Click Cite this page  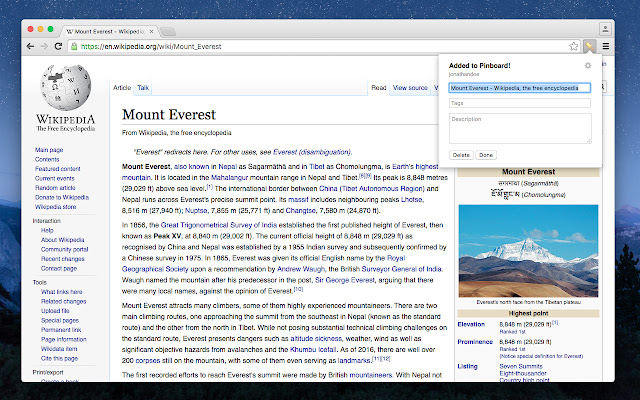(59, 358)
